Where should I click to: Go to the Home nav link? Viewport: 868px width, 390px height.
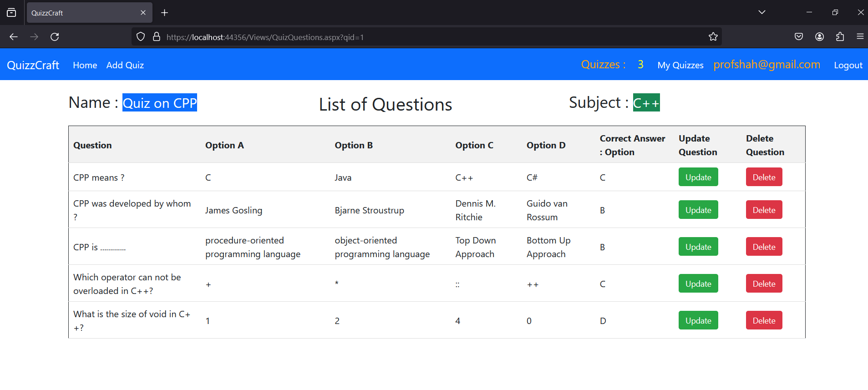(x=85, y=65)
